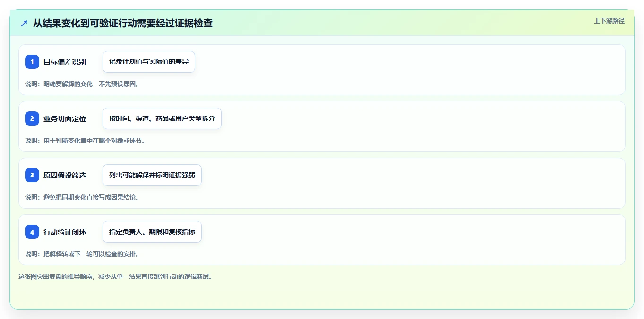Image resolution: width=644 pixels, height=319 pixels.
Task: Click the step 3 number badge
Action: (32, 175)
